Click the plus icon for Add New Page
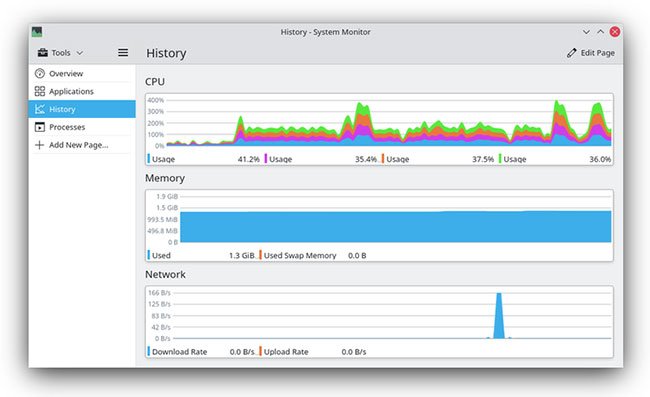Image resolution: width=650 pixels, height=397 pixels. 39,145
